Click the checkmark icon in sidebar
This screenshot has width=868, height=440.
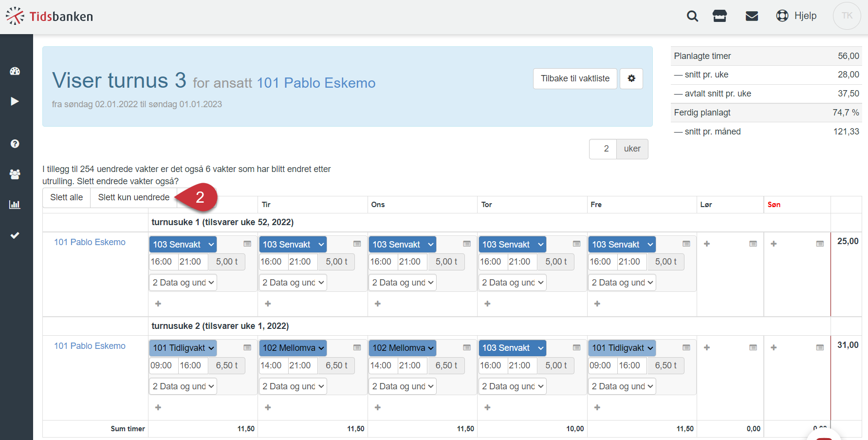click(15, 235)
